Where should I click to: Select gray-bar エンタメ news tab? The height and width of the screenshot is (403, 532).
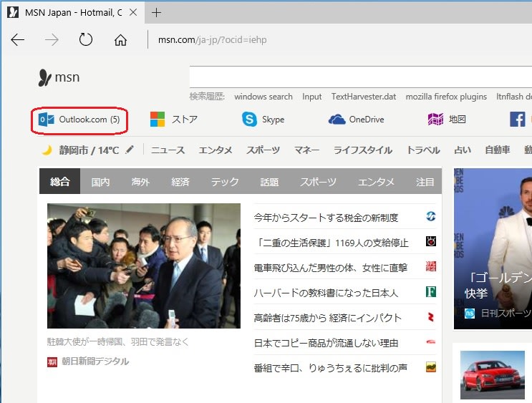[376, 182]
